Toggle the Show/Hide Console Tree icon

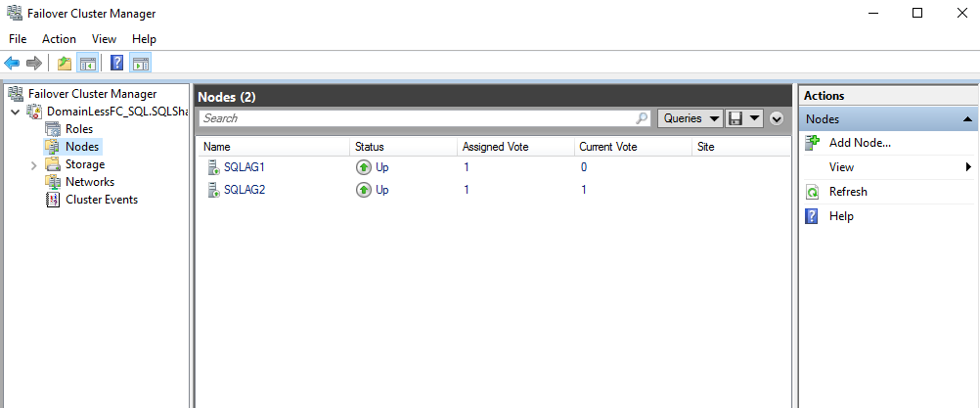coord(87,64)
